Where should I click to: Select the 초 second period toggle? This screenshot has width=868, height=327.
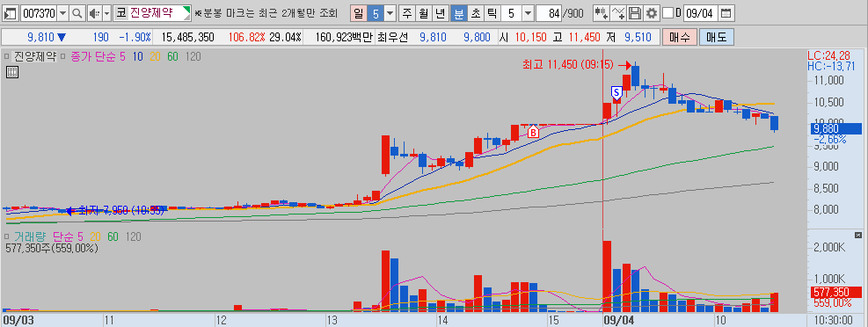[475, 12]
